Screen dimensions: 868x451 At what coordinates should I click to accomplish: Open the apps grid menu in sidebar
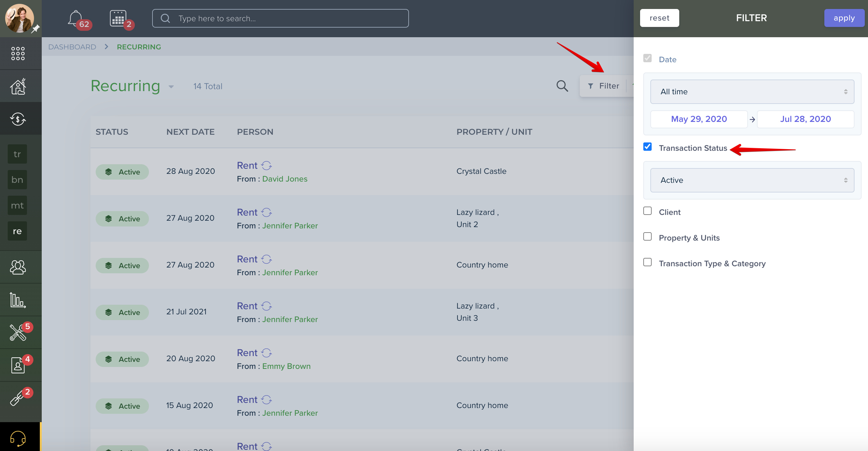(18, 54)
